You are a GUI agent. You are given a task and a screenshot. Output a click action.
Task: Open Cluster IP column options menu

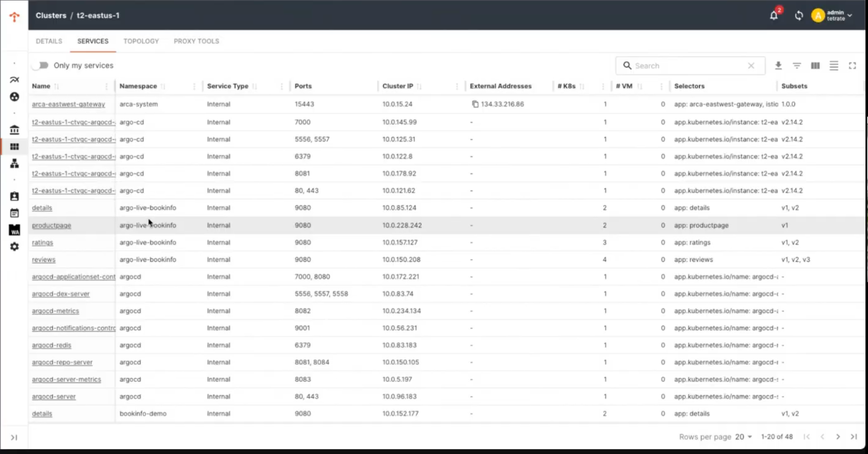pyautogui.click(x=457, y=86)
